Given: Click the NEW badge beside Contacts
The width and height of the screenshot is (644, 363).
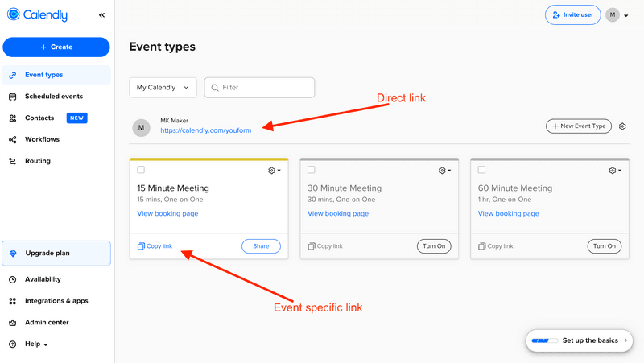Looking at the screenshot, I should 76,118.
